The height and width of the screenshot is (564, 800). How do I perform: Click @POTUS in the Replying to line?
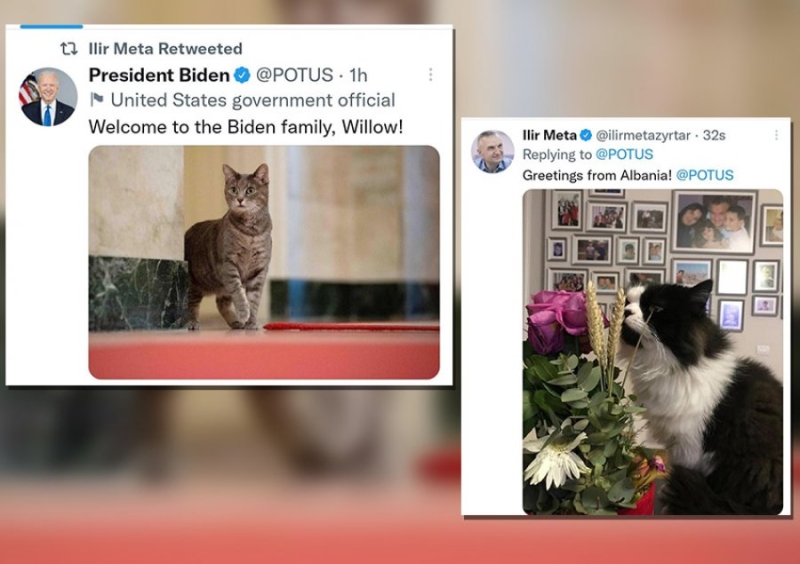(624, 154)
